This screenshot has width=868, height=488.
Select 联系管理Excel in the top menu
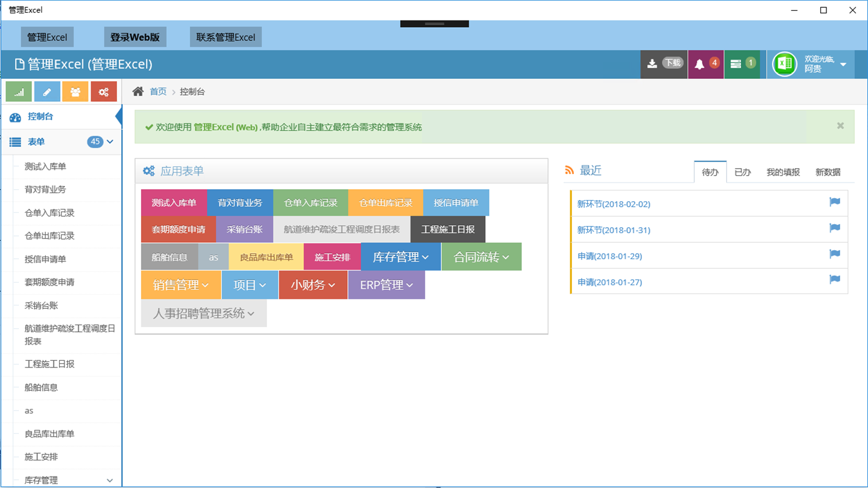coord(226,37)
